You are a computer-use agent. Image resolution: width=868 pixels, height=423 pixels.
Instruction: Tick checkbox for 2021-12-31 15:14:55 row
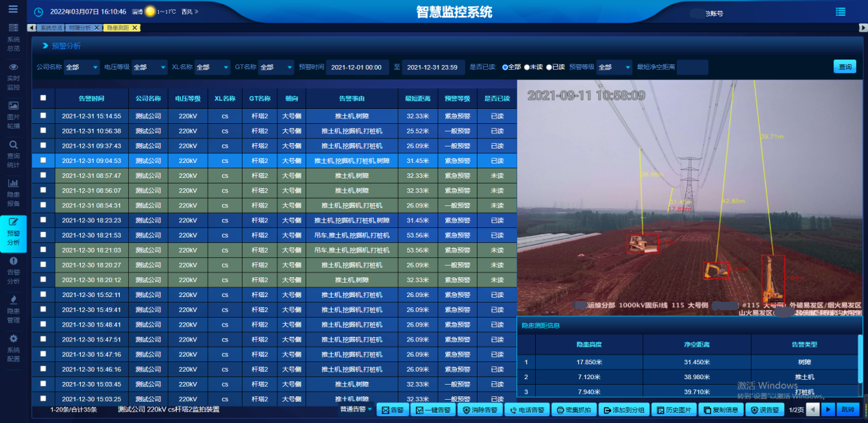pyautogui.click(x=43, y=116)
